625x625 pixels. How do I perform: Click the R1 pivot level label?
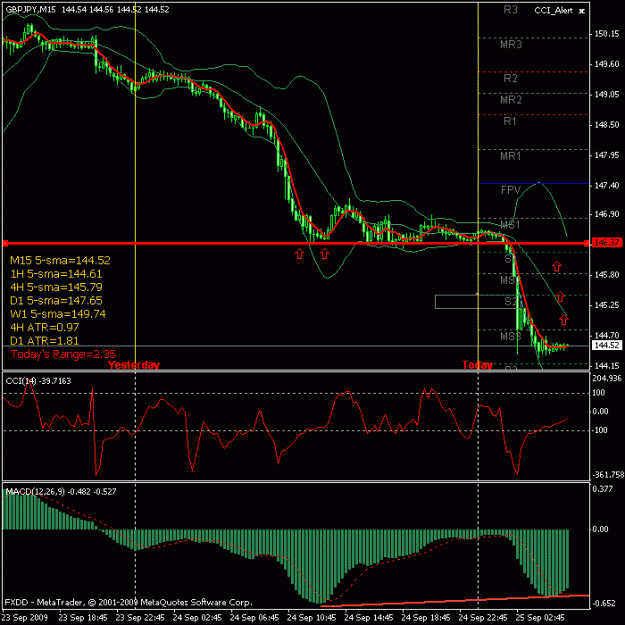(510, 121)
